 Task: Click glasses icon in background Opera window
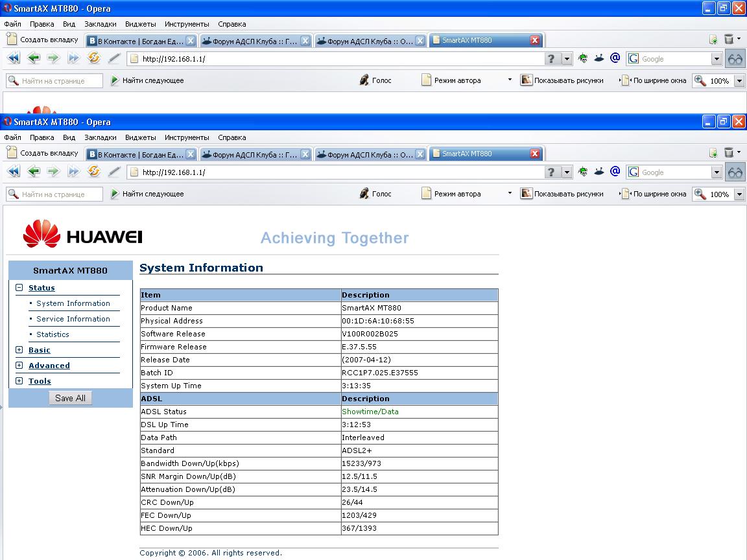click(x=735, y=58)
